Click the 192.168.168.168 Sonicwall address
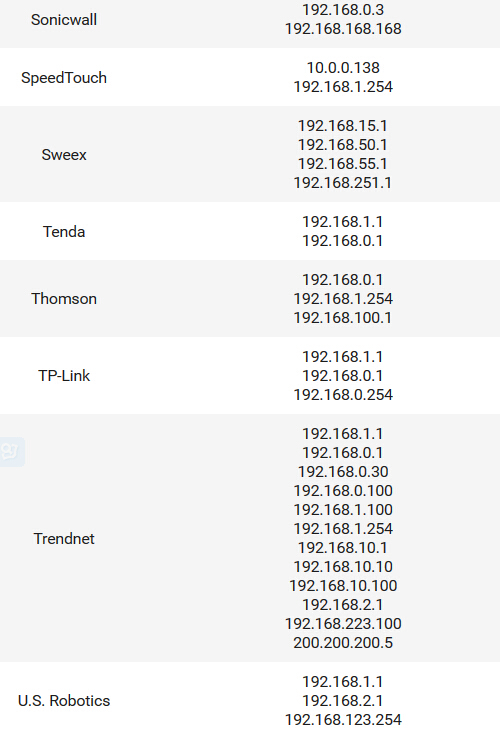This screenshot has height=730, width=500. pyautogui.click(x=343, y=29)
